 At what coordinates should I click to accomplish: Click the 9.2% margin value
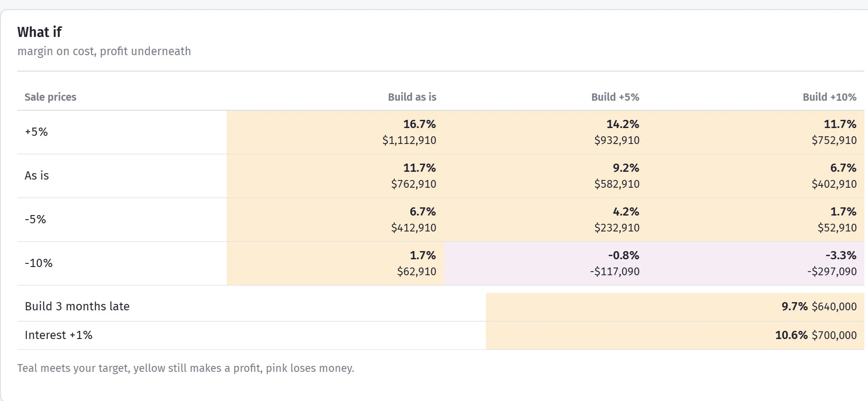tap(626, 168)
